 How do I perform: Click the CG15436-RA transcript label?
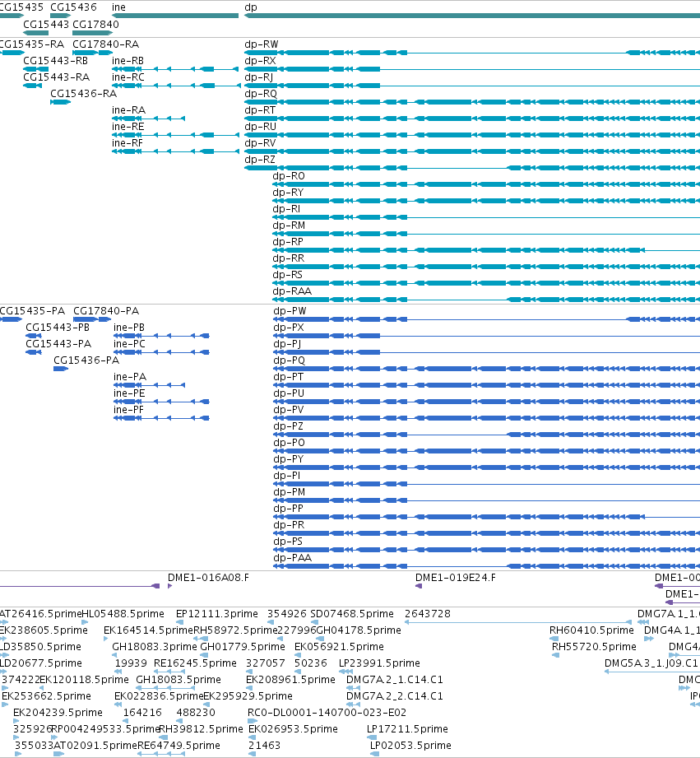84,93
